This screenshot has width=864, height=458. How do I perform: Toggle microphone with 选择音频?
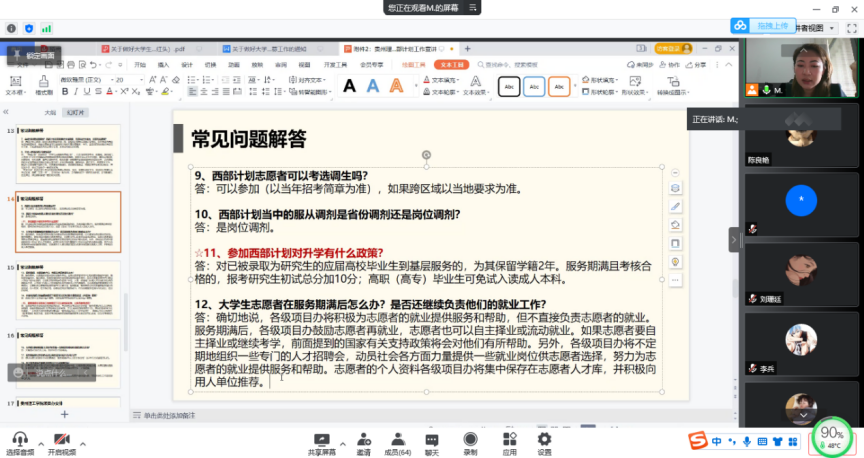pyautogui.click(x=19, y=444)
